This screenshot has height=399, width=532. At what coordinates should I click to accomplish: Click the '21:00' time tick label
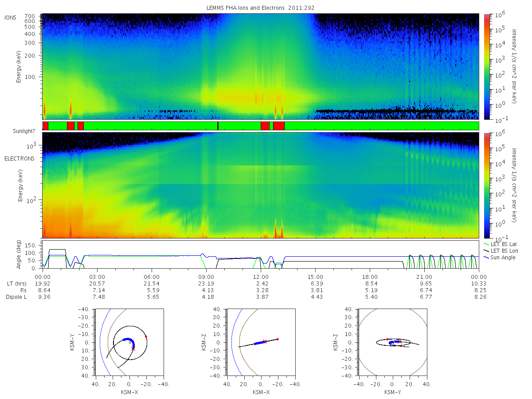[424, 276]
